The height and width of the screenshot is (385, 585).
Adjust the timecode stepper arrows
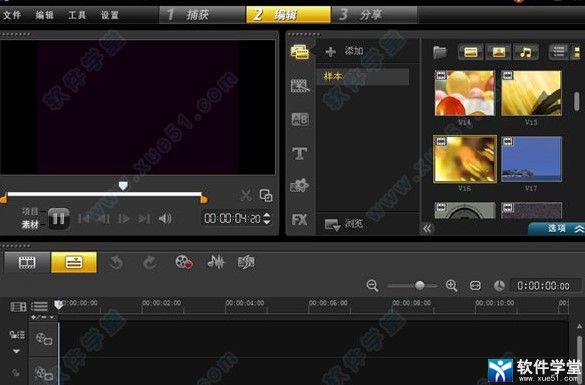pyautogui.click(x=267, y=218)
